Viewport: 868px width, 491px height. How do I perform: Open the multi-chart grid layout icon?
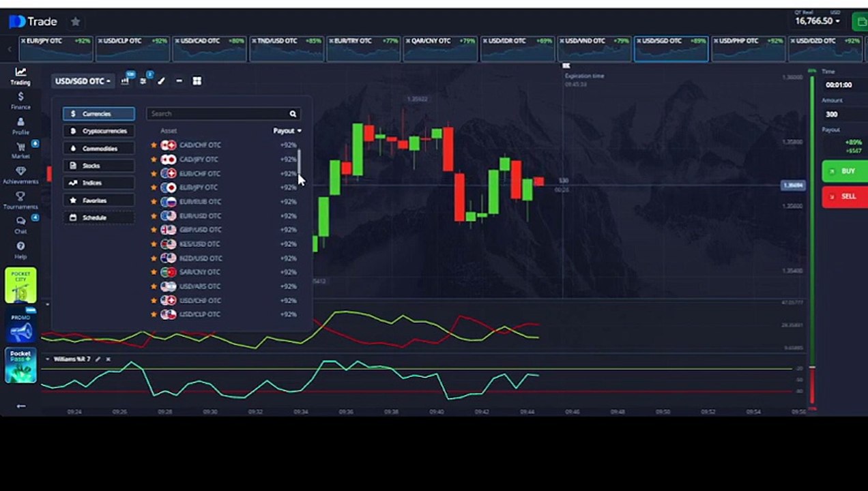tap(197, 80)
